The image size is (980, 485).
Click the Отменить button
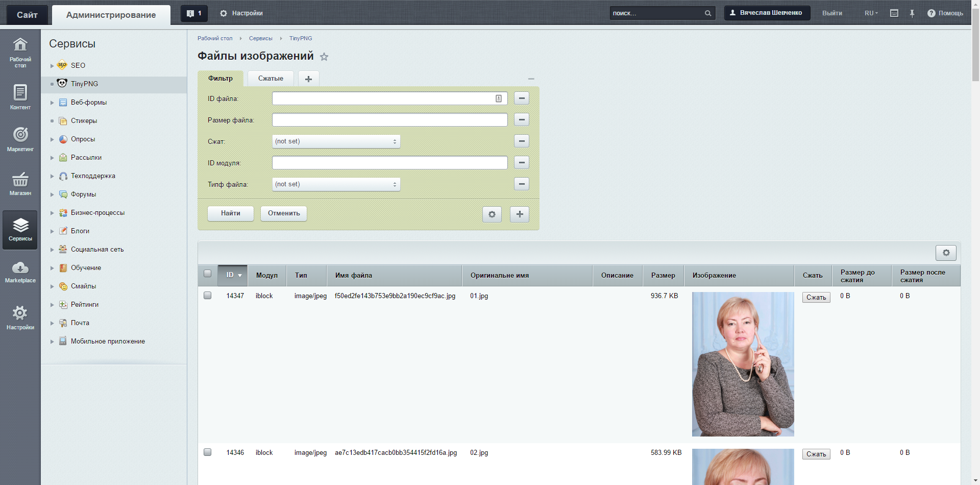tap(284, 213)
